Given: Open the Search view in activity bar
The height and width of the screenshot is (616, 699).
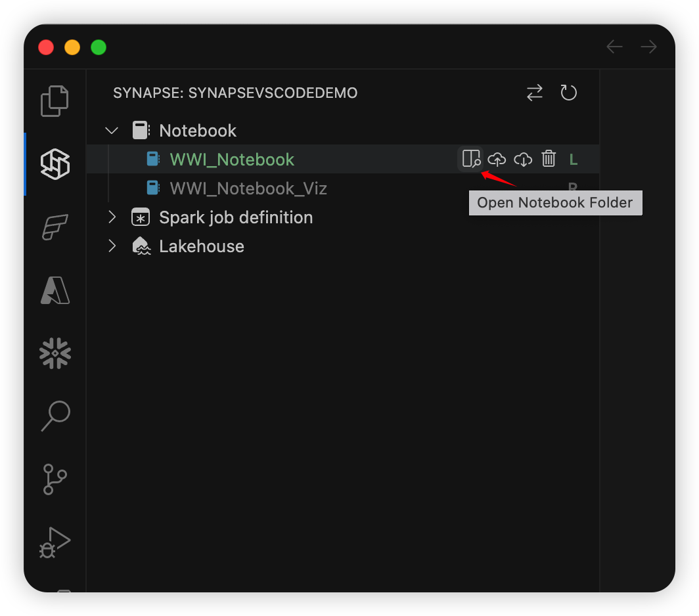Looking at the screenshot, I should [55, 416].
